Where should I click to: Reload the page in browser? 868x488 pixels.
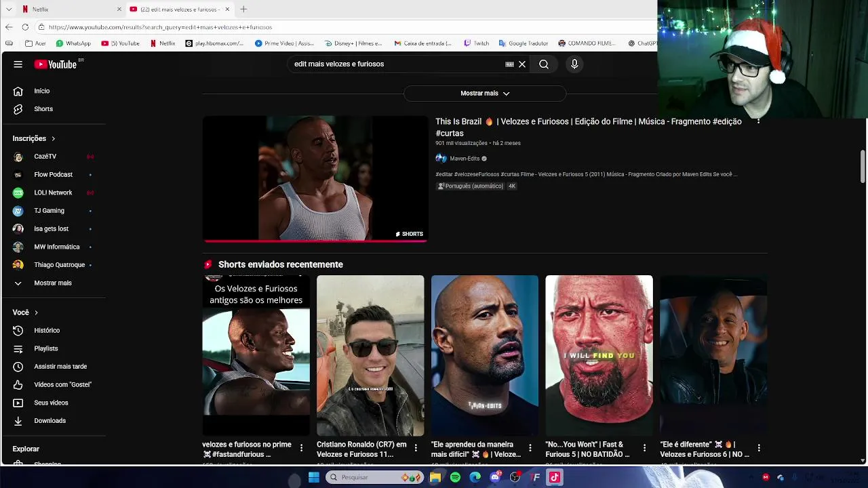[25, 27]
